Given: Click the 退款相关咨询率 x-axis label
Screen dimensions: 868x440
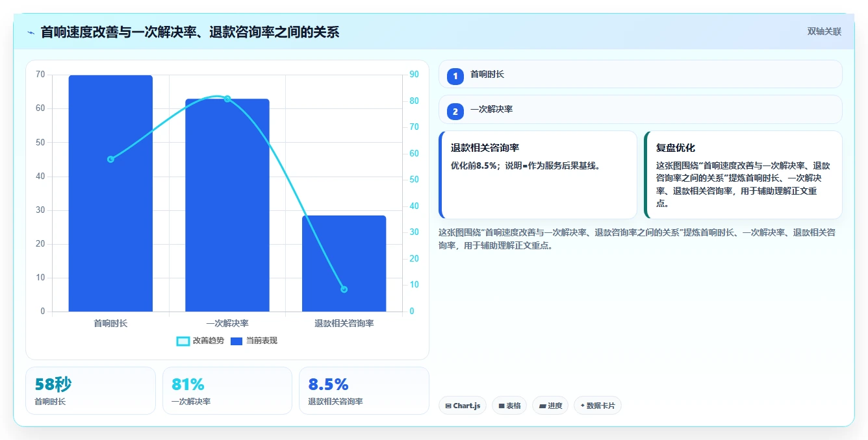Looking at the screenshot, I should pyautogui.click(x=344, y=323).
